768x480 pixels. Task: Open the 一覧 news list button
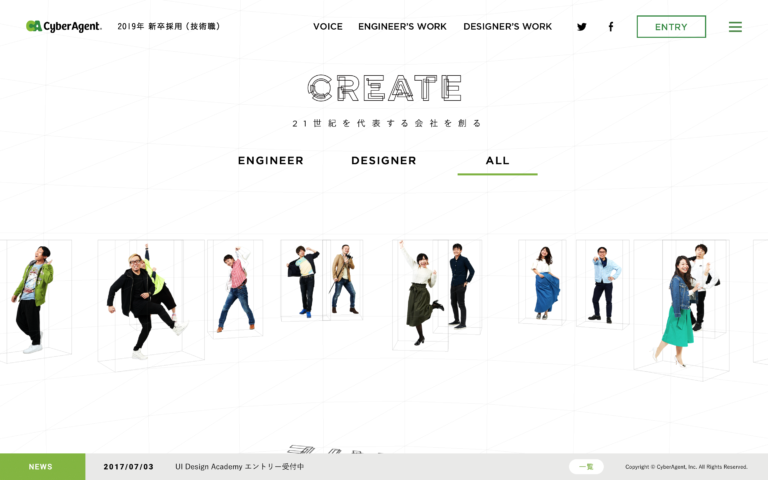[x=586, y=467]
